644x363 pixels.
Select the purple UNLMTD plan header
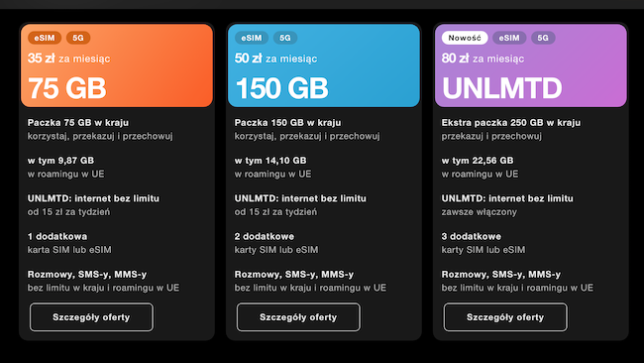coord(531,65)
